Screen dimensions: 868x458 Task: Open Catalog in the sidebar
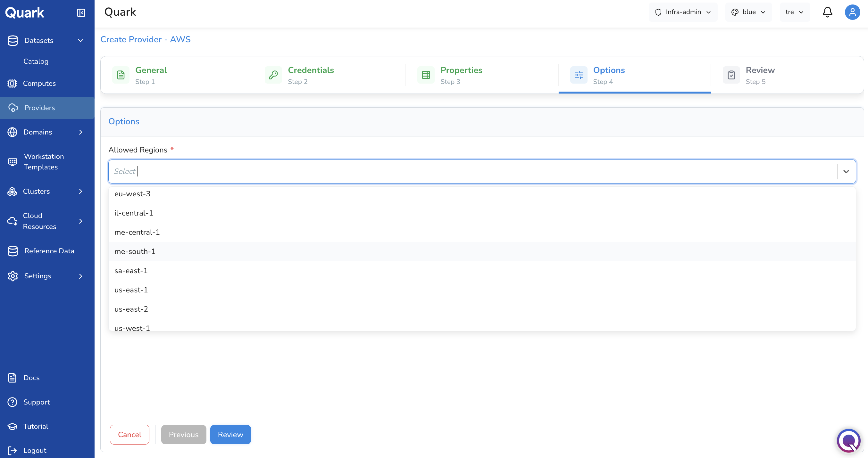[x=36, y=61]
